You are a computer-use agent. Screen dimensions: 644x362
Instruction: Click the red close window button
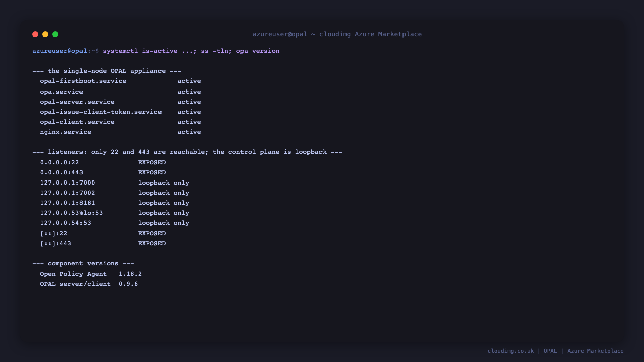click(x=35, y=34)
